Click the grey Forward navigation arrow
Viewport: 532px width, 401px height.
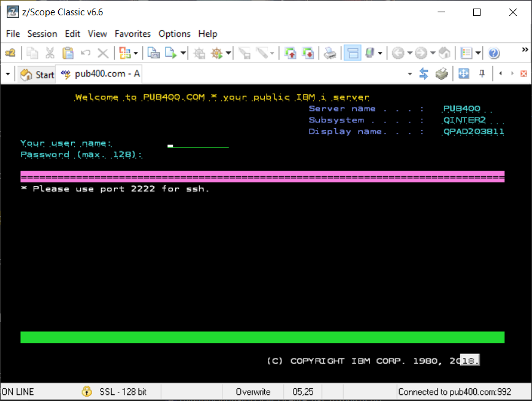[x=421, y=53]
